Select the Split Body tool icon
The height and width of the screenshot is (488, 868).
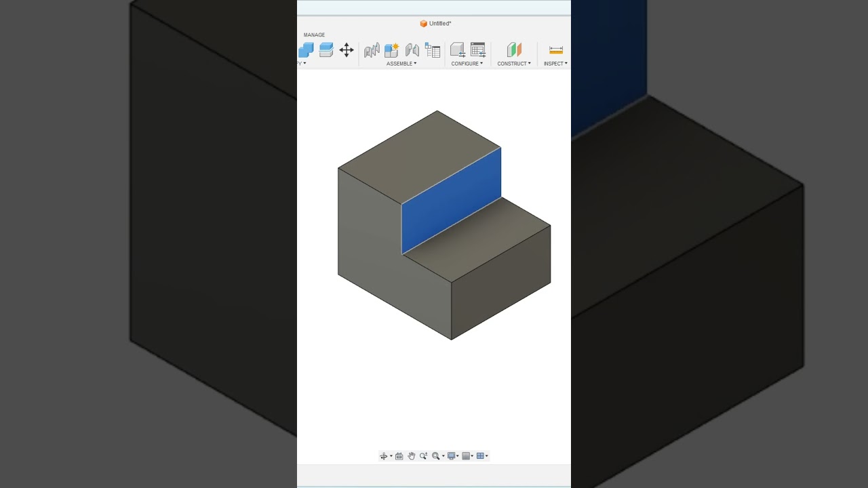click(326, 50)
